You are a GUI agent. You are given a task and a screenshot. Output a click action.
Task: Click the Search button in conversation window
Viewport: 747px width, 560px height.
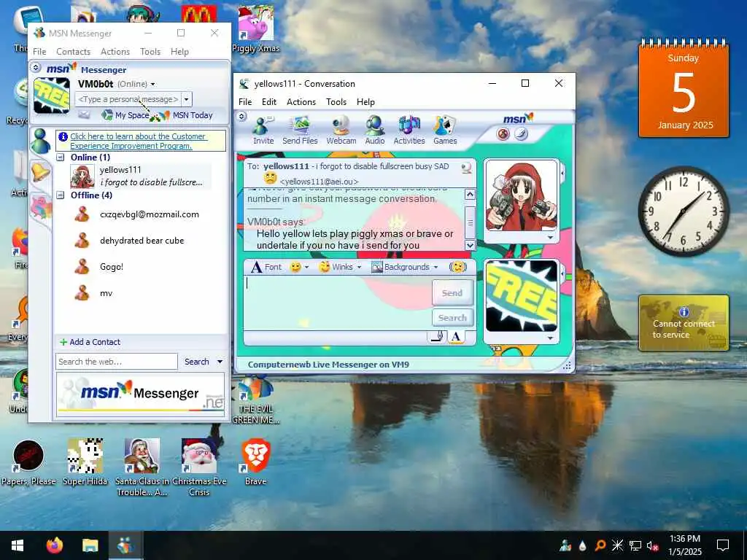(x=452, y=318)
